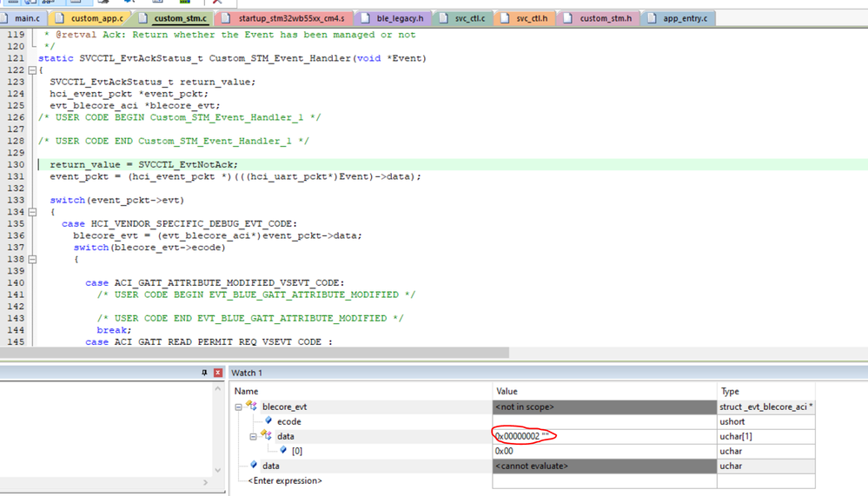Screen dimensions: 868x496
Task: Click the Type column header in Watch 1
Action: [x=730, y=392]
